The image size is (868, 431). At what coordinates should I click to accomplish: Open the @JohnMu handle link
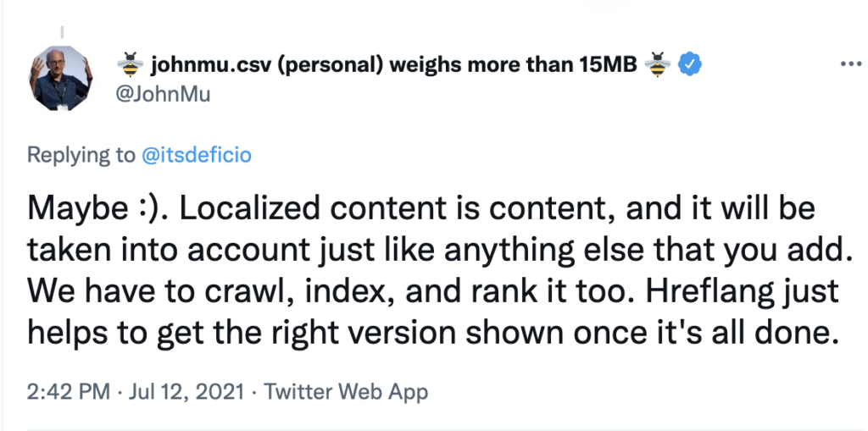pyautogui.click(x=162, y=94)
